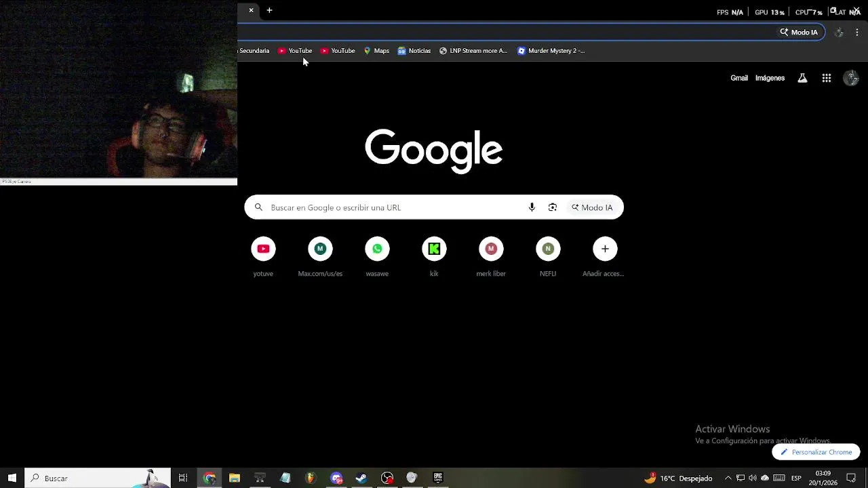This screenshot has height=488, width=868.
Task: Open Epic Games Launcher from the taskbar
Action: (x=438, y=478)
